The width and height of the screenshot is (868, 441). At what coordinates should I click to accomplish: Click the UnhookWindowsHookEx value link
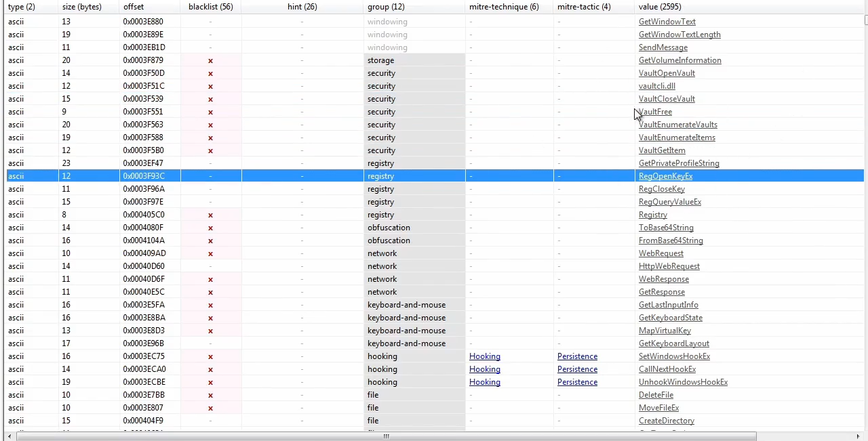[x=683, y=382]
